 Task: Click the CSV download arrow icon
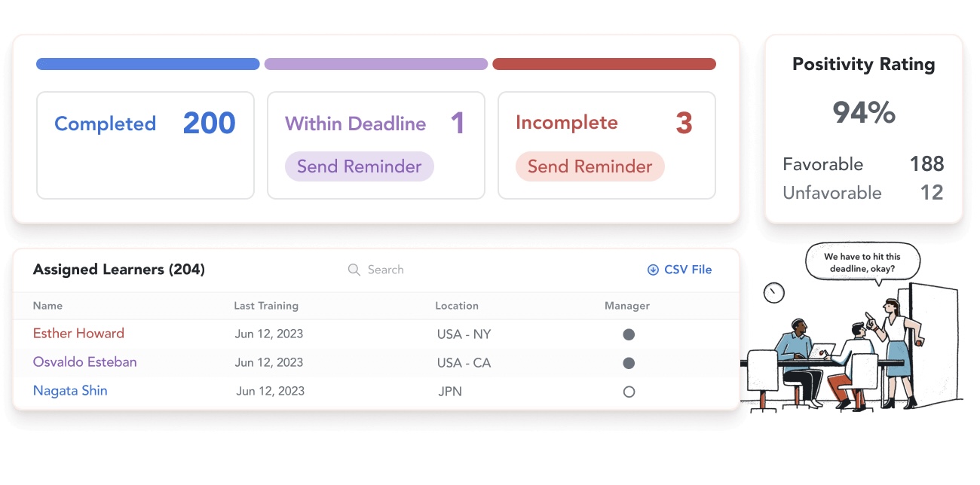pos(653,270)
